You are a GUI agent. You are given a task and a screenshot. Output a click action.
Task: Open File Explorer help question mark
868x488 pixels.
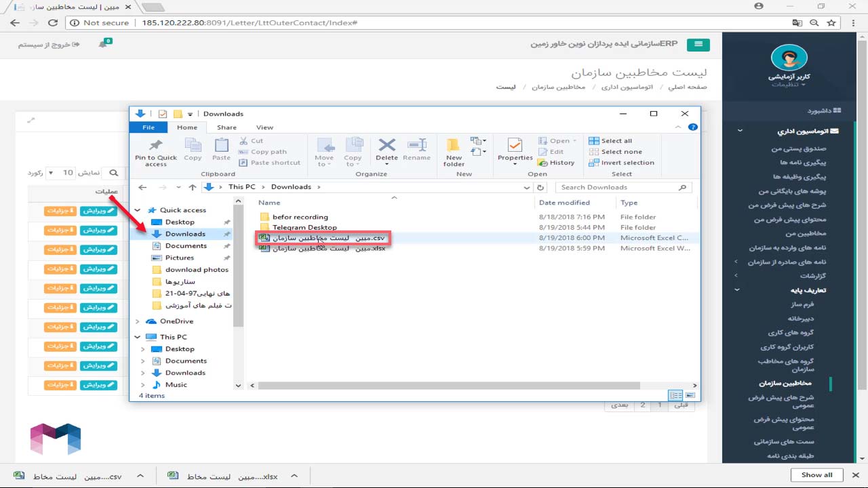point(692,127)
